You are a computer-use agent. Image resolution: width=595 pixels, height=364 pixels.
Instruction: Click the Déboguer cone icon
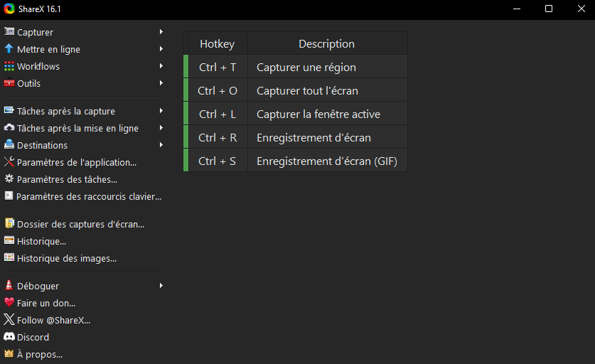[9, 285]
